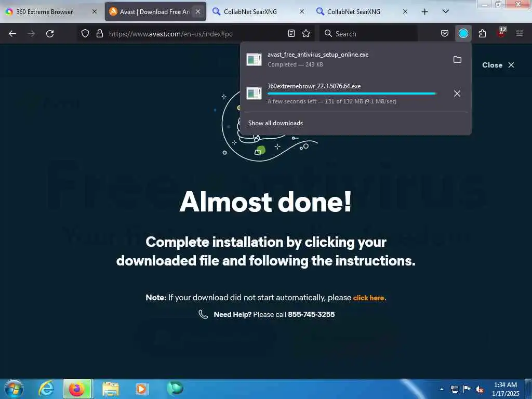
Task: Show hidden system tray icons
Action: click(x=442, y=389)
